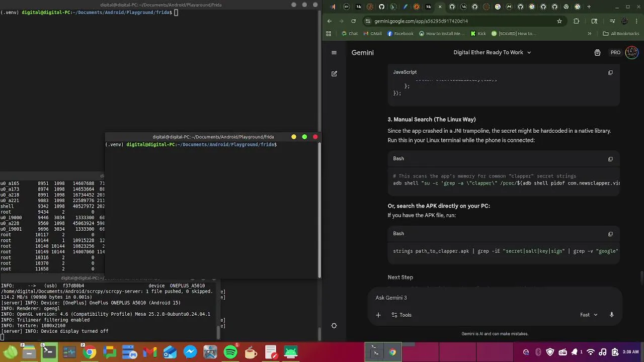The image size is (644, 362).
Task: Copy the adb shell Bash code block
Action: tap(610, 159)
